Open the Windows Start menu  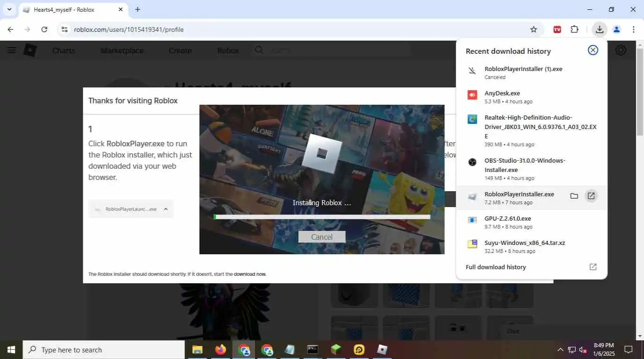(x=11, y=350)
